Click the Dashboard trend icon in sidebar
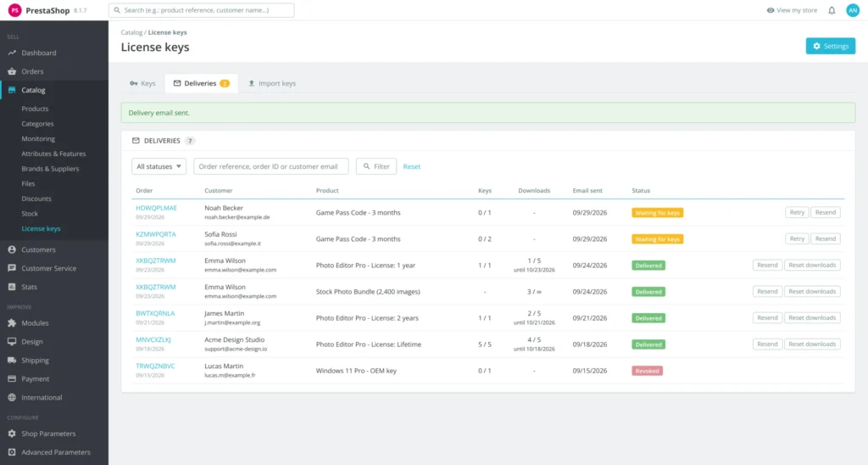 pyautogui.click(x=12, y=53)
